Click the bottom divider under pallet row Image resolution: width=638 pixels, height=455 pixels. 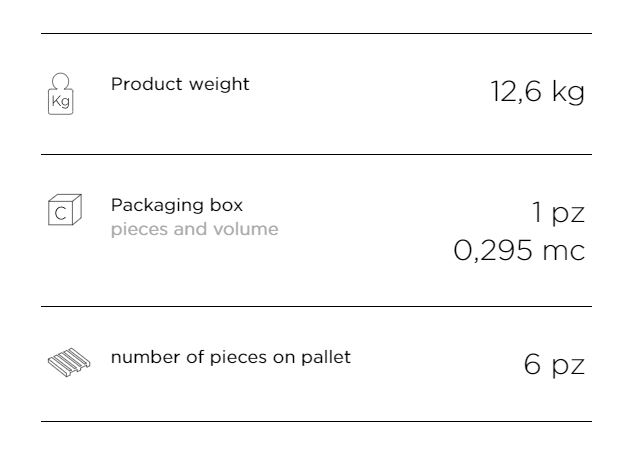316,421
